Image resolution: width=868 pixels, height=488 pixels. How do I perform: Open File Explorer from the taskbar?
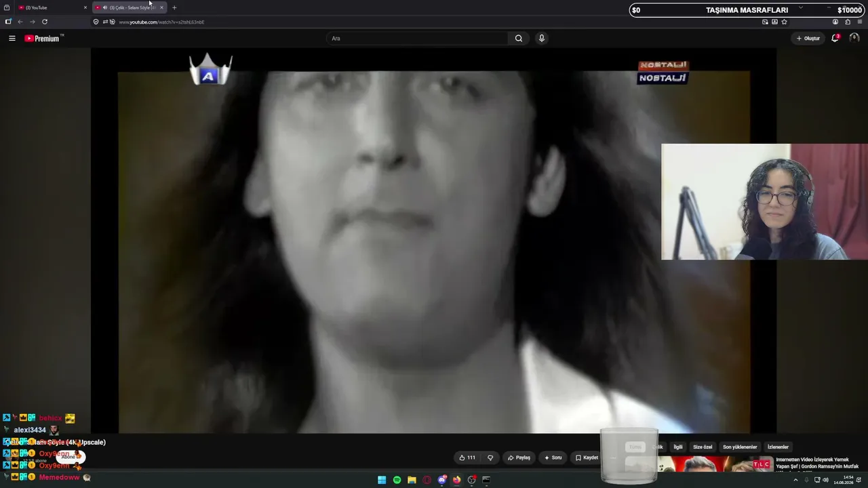pyautogui.click(x=412, y=480)
